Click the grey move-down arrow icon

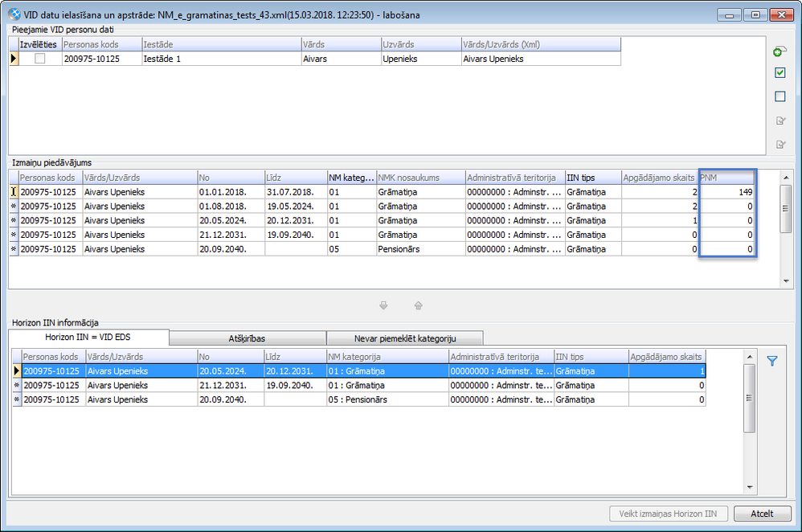point(383,305)
